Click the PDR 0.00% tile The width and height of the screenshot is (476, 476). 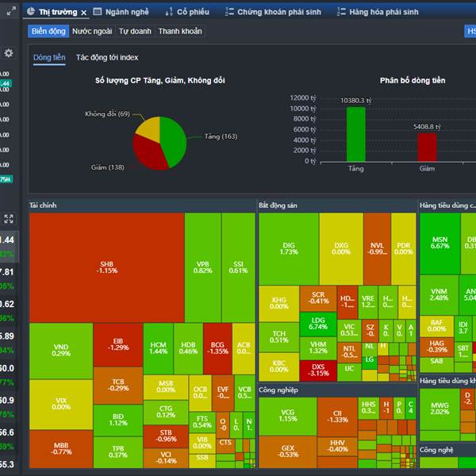tap(404, 248)
